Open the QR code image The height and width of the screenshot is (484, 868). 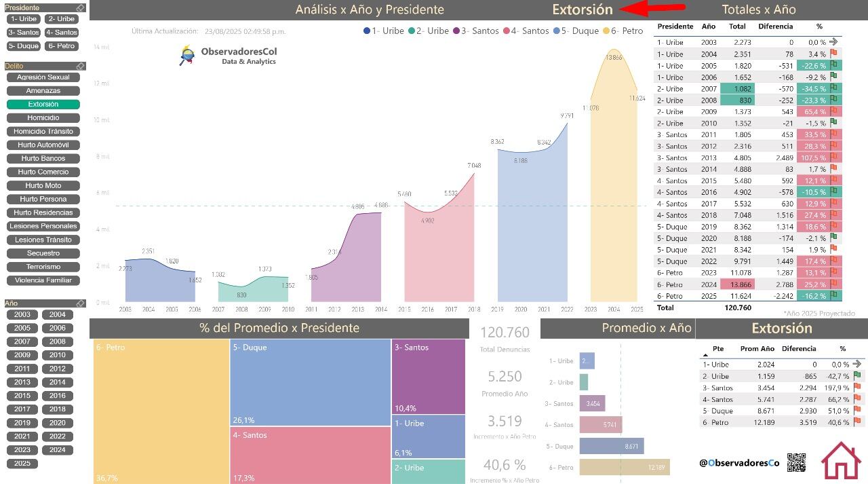click(796, 462)
